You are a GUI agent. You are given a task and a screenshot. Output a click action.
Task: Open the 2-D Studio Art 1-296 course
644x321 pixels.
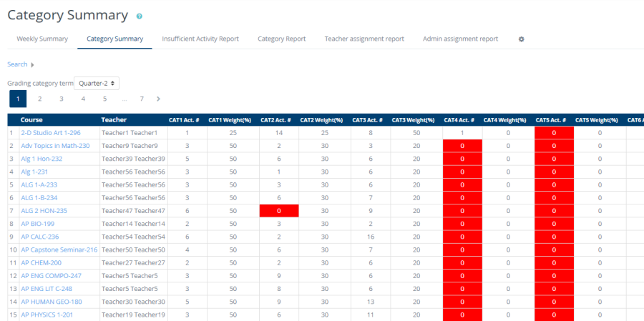50,133
